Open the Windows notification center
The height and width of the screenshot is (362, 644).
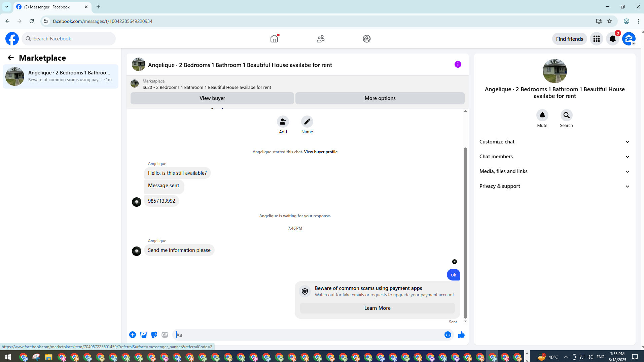point(635,357)
